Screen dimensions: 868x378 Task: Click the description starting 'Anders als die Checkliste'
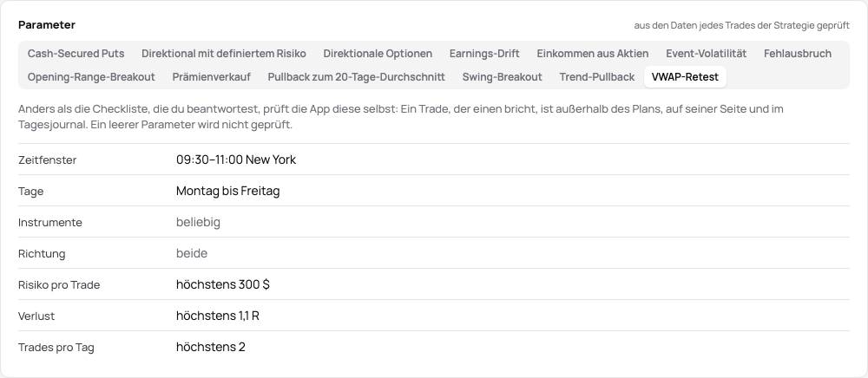click(x=401, y=116)
